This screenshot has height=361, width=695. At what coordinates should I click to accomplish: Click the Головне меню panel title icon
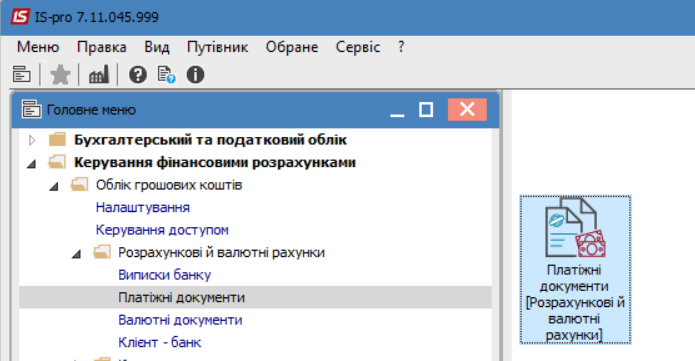pyautogui.click(x=31, y=110)
